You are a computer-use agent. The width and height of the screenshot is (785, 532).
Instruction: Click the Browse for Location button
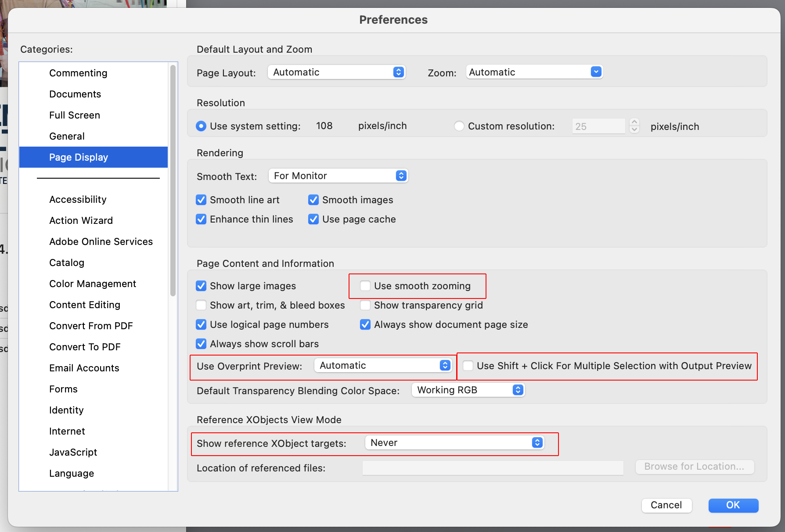695,467
